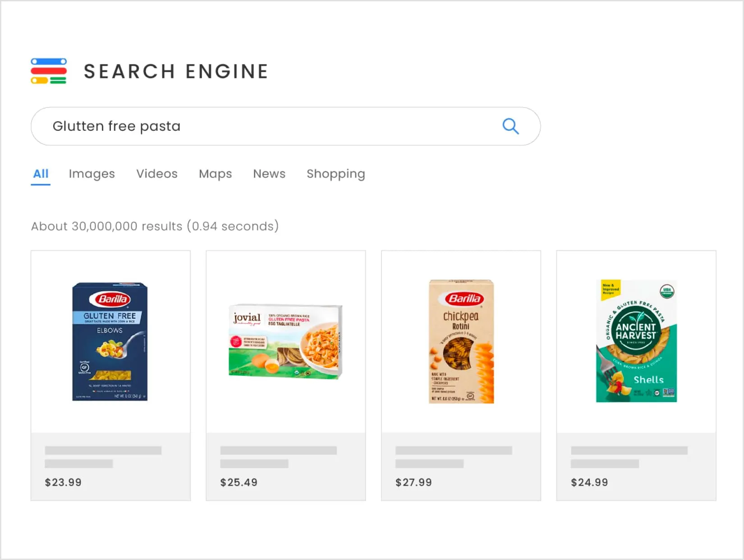Click the $25.49 price link
The image size is (744, 560).
239,482
